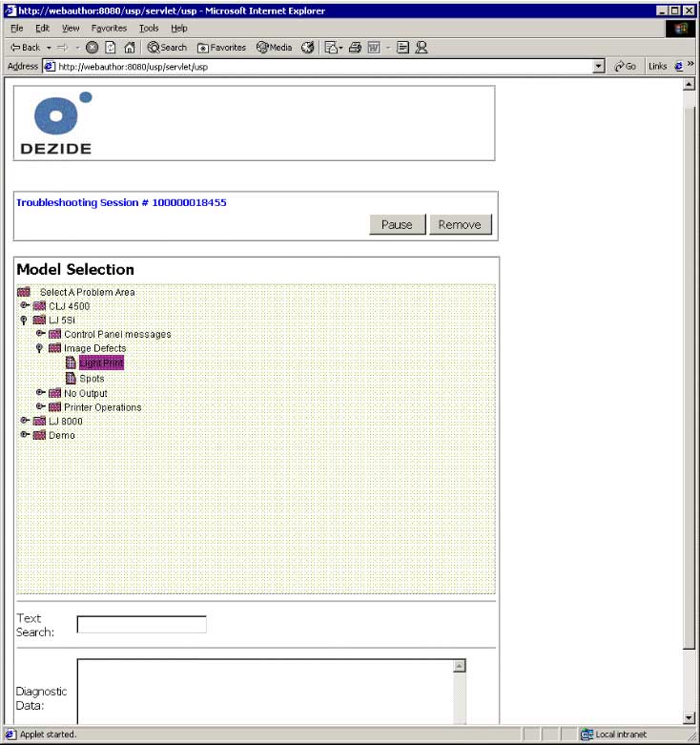Collapse the LJ 5Si tree node
700x745 pixels.
(x=24, y=321)
